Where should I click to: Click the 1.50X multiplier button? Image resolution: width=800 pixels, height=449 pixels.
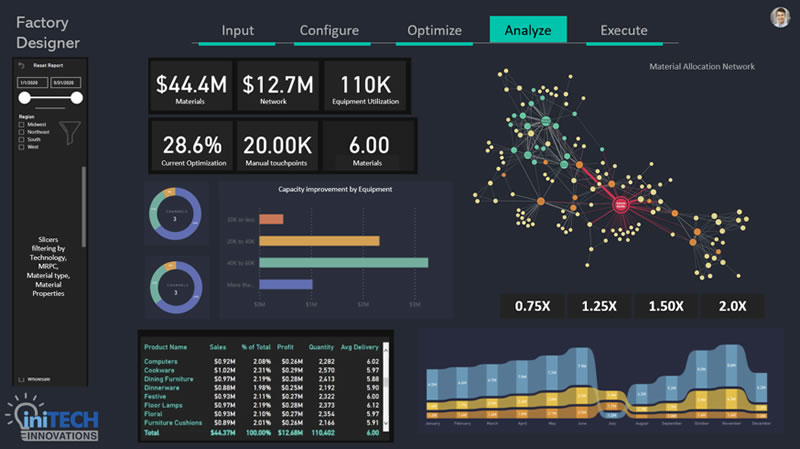pyautogui.click(x=668, y=306)
